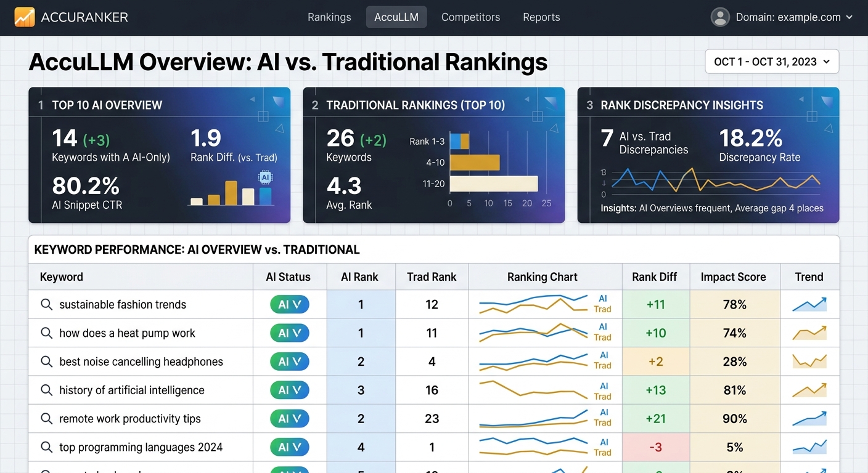Click the magnifier icon beside 'remote work productivity tips'

(46, 418)
